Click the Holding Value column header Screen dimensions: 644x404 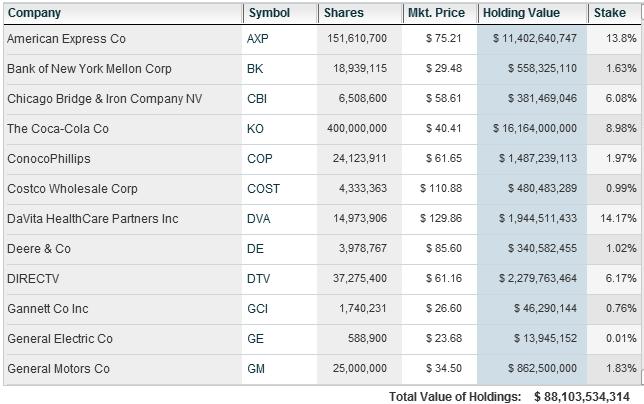click(520, 13)
